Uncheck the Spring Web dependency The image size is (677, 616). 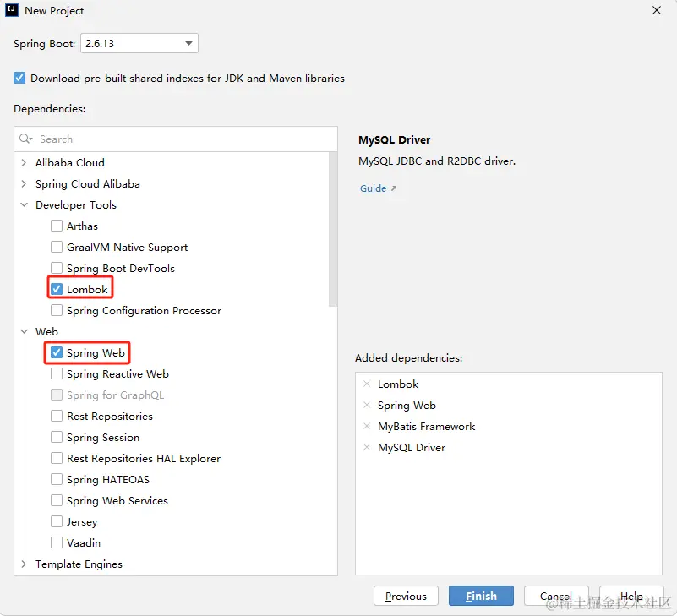click(57, 352)
